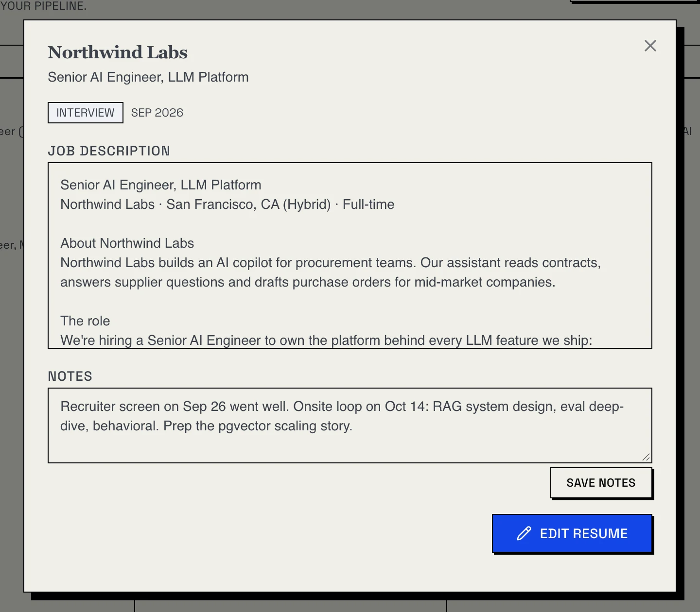This screenshot has height=612, width=700.
Task: Click the Northwind Labs heading
Action: (118, 52)
